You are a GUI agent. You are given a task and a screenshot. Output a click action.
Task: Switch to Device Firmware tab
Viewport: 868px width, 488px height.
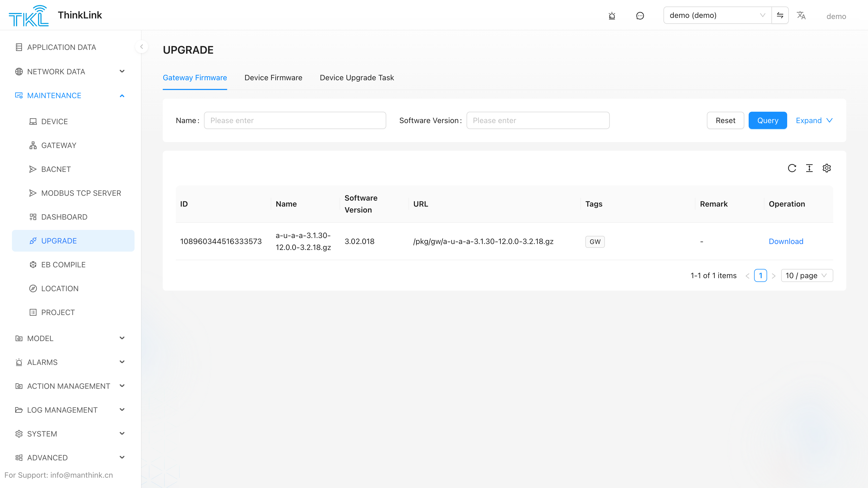[273, 78]
